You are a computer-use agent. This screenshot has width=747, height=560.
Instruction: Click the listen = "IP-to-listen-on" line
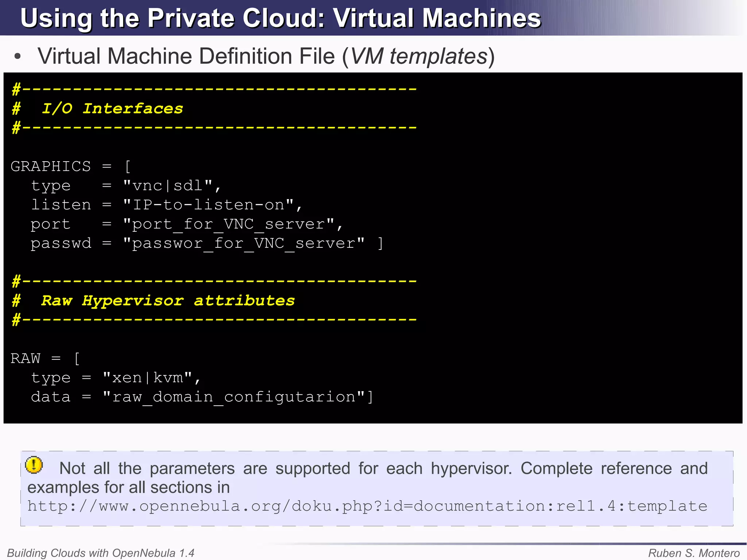point(167,205)
